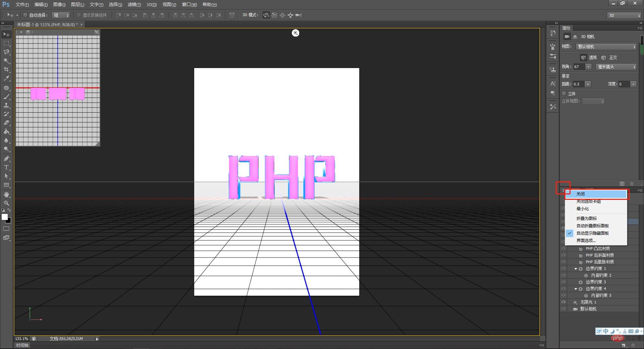Open the 时间轴 timeline panel tab
644x349 pixels.
[22, 345]
